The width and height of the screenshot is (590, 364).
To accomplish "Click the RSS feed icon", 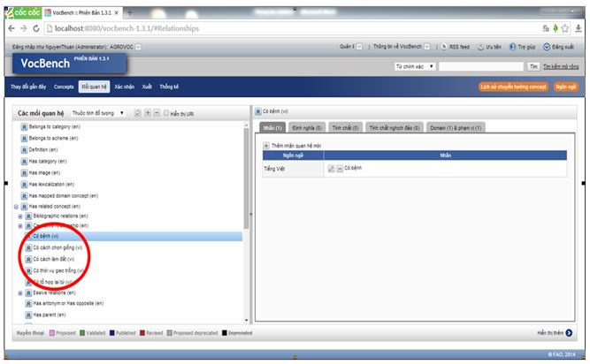I will point(444,47).
